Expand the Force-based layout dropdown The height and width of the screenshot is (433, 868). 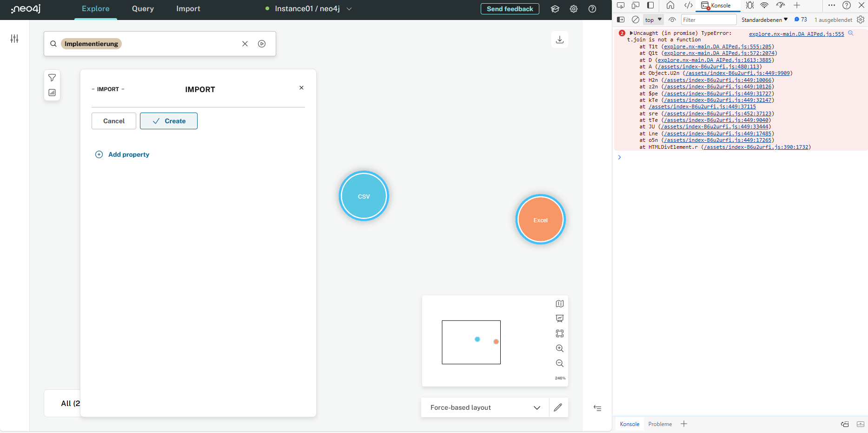point(537,408)
